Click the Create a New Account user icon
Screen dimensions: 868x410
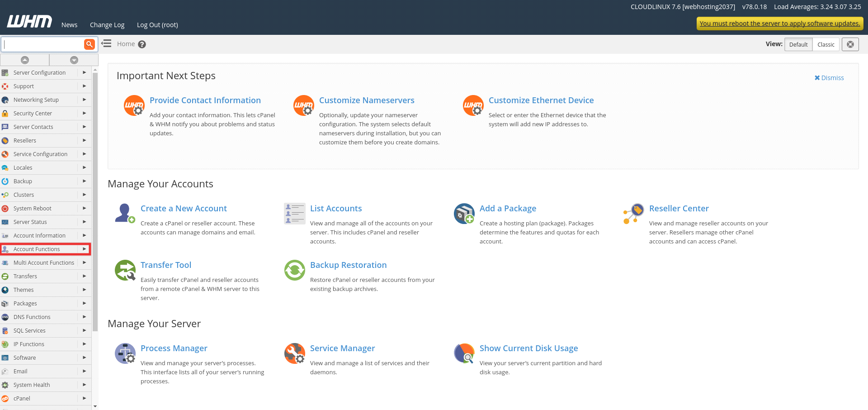[x=125, y=213]
